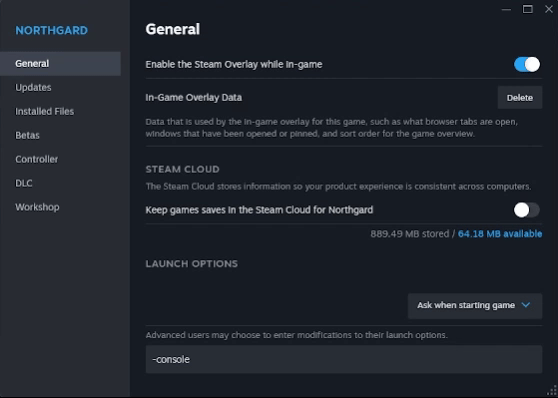Image resolution: width=558 pixels, height=398 pixels.
Task: Open the Ask when starting game dropdown
Action: [475, 306]
